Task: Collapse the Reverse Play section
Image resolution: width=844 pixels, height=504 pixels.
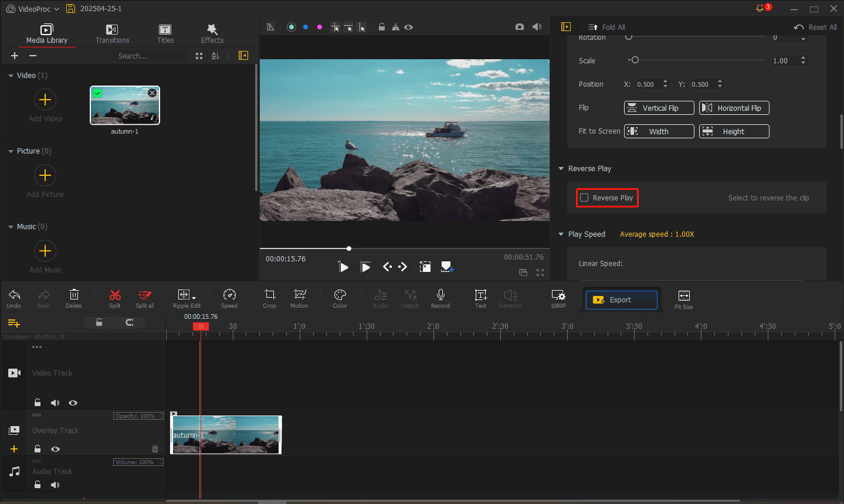Action: tap(561, 169)
